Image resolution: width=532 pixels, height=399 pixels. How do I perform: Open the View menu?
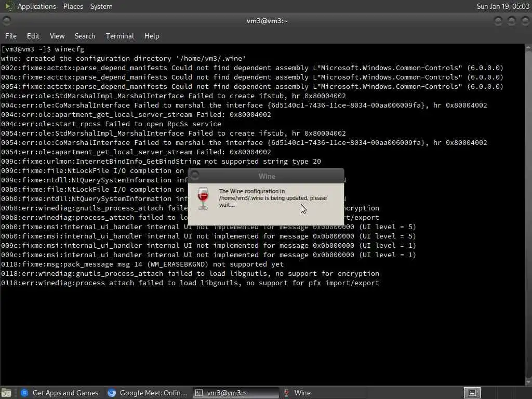pyautogui.click(x=57, y=36)
